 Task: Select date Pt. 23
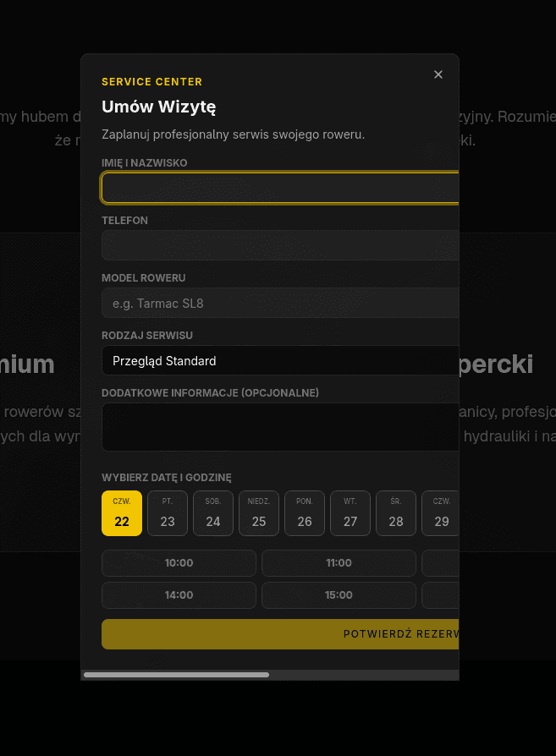coord(168,513)
